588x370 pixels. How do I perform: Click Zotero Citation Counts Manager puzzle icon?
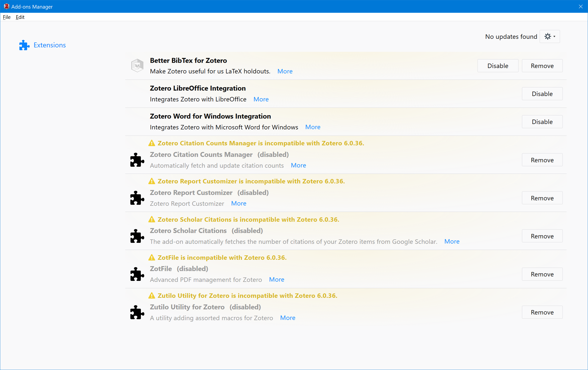137,160
